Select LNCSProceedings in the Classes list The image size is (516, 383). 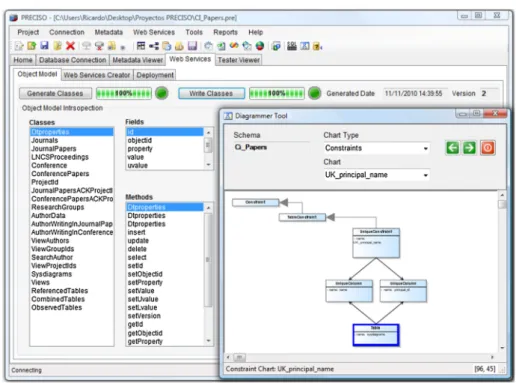point(71,157)
